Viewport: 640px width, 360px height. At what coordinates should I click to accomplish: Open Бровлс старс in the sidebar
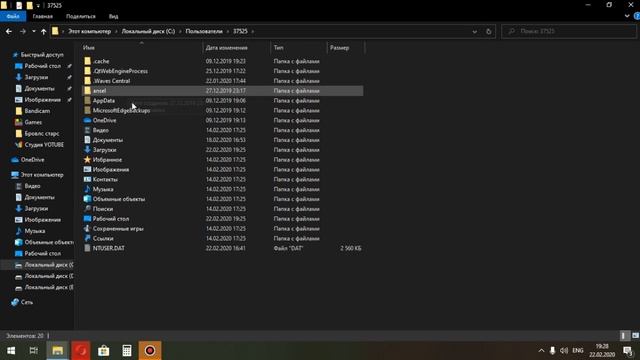tap(42, 133)
